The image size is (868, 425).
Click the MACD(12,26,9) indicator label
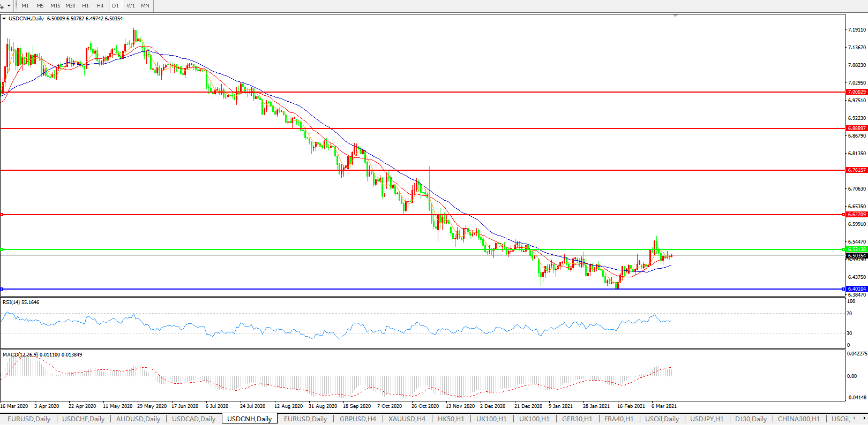(20, 355)
